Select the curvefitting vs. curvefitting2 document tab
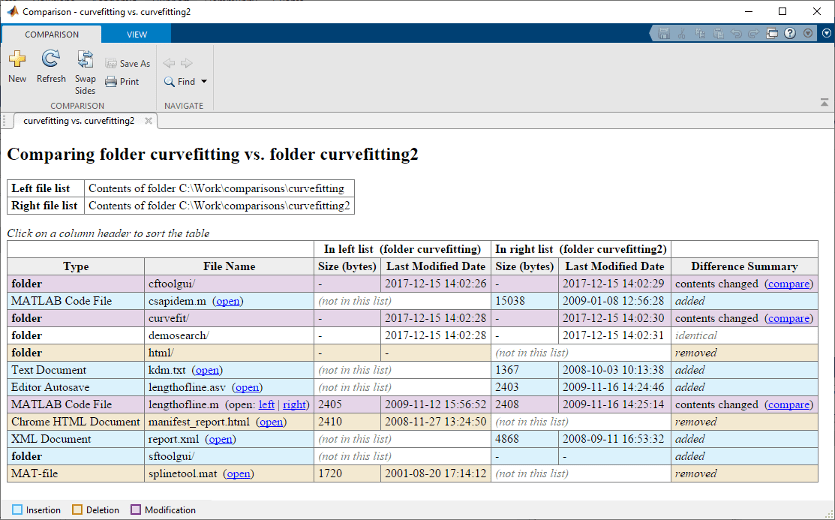This screenshot has width=835, height=520. point(79,121)
